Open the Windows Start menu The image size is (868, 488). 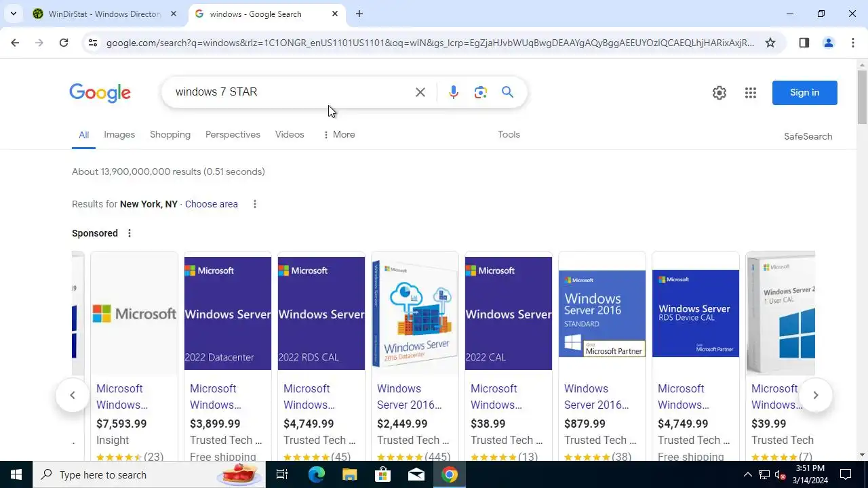click(x=16, y=474)
